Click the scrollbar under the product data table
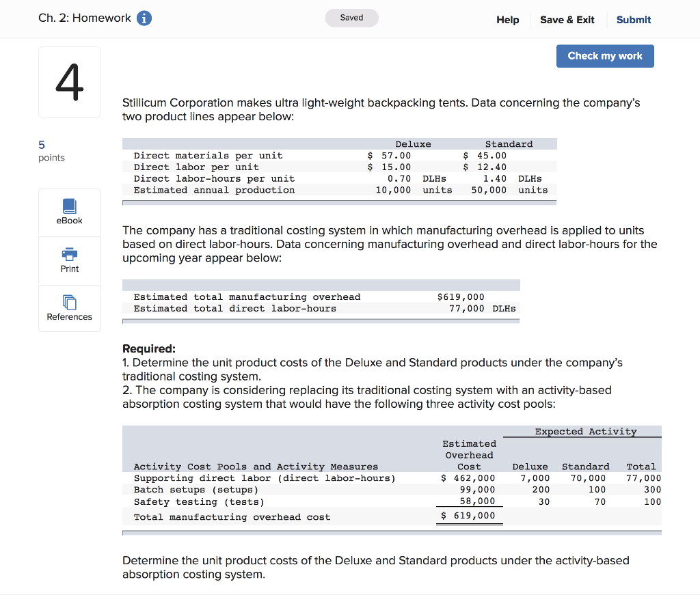This screenshot has height=595, width=700. pos(339,202)
